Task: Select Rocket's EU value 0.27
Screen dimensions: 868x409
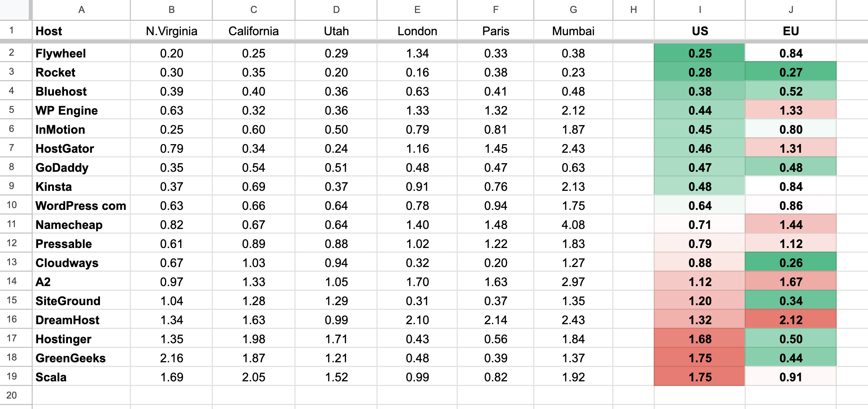Action: pos(791,72)
